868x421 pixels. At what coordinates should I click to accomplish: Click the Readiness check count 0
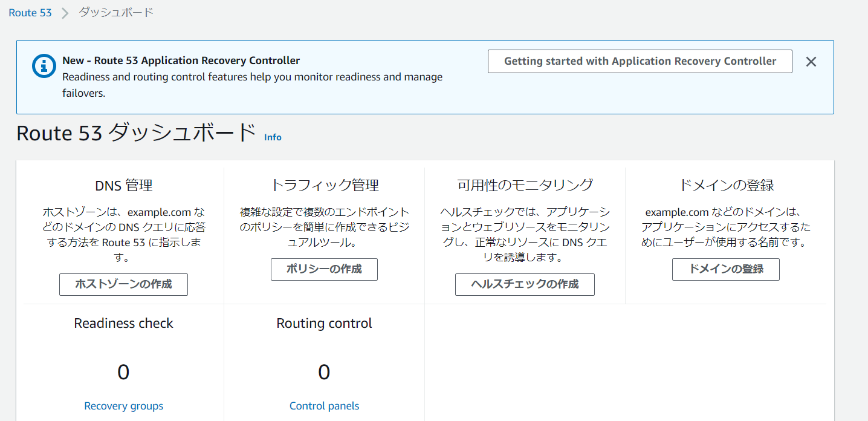pos(123,372)
